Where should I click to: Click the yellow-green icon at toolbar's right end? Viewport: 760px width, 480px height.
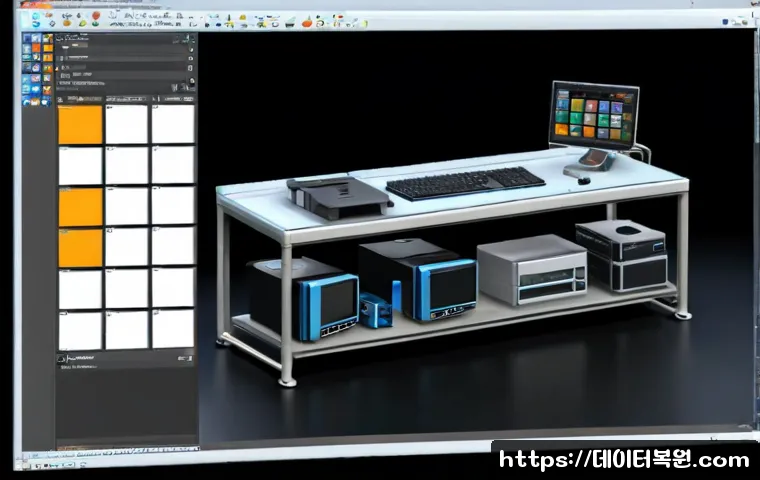coord(364,24)
